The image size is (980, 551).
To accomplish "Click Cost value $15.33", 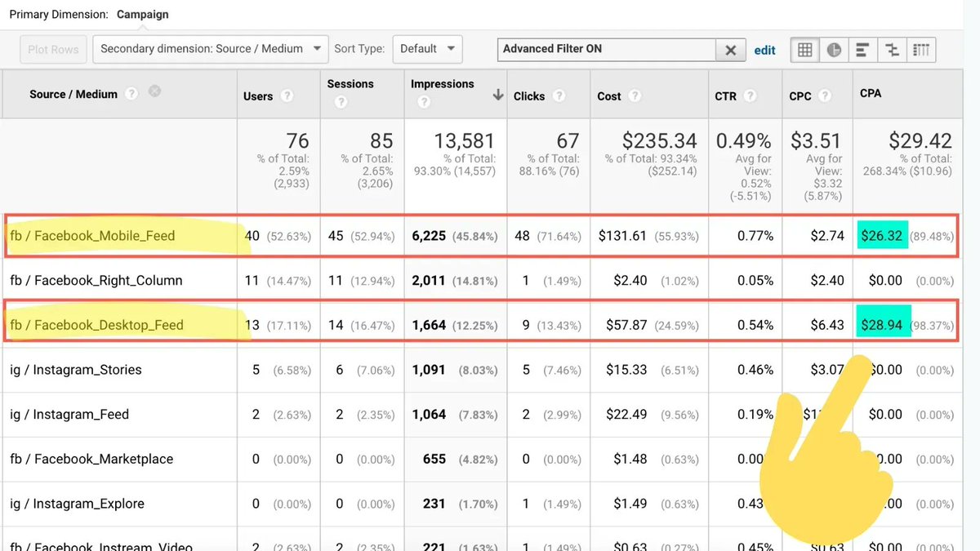I will click(626, 370).
